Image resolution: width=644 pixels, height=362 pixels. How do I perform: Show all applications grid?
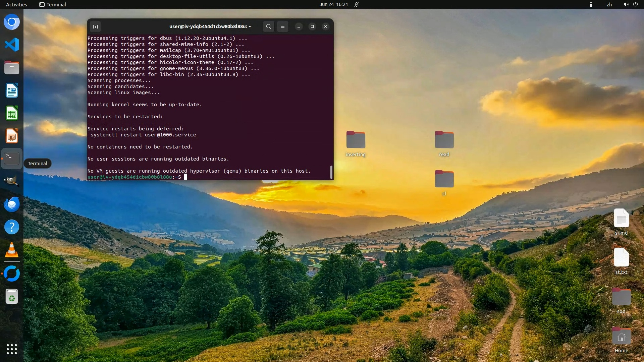12,349
